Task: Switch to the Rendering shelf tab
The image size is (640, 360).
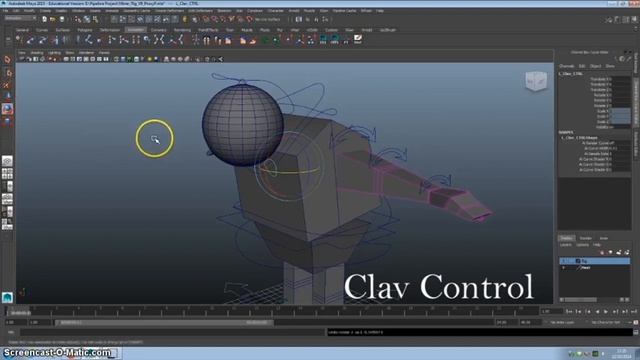Action: click(182, 30)
